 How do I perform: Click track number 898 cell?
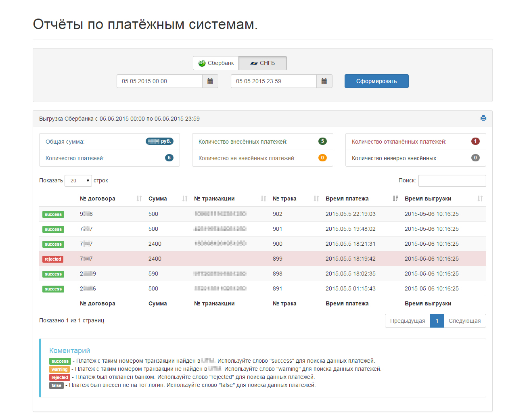pyautogui.click(x=278, y=274)
